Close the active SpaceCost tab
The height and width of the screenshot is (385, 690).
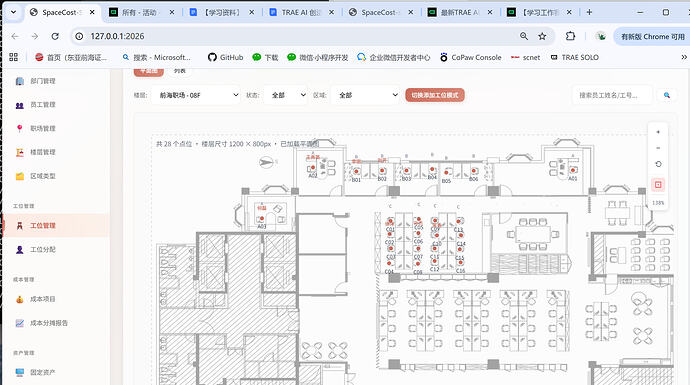click(x=92, y=12)
